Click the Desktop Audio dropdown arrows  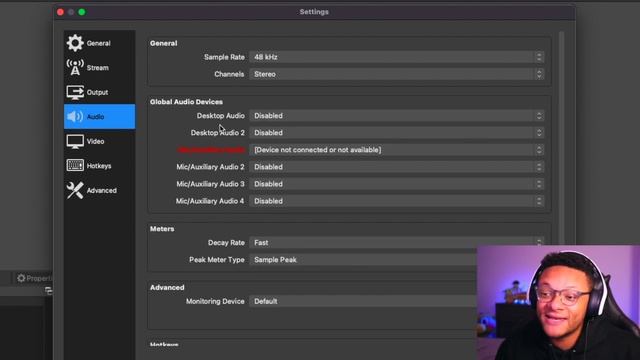539,116
